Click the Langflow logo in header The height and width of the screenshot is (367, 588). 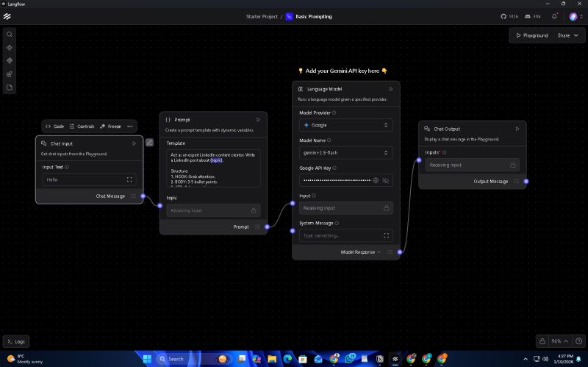point(7,16)
